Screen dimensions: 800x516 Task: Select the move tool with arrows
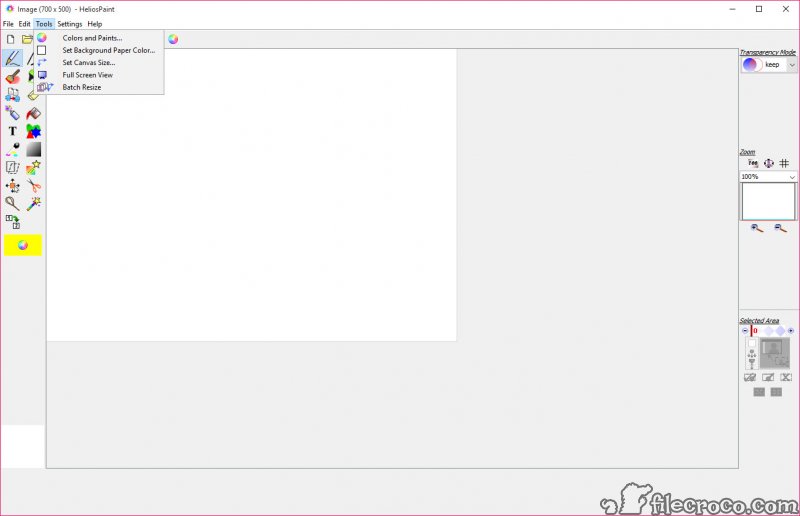12,186
